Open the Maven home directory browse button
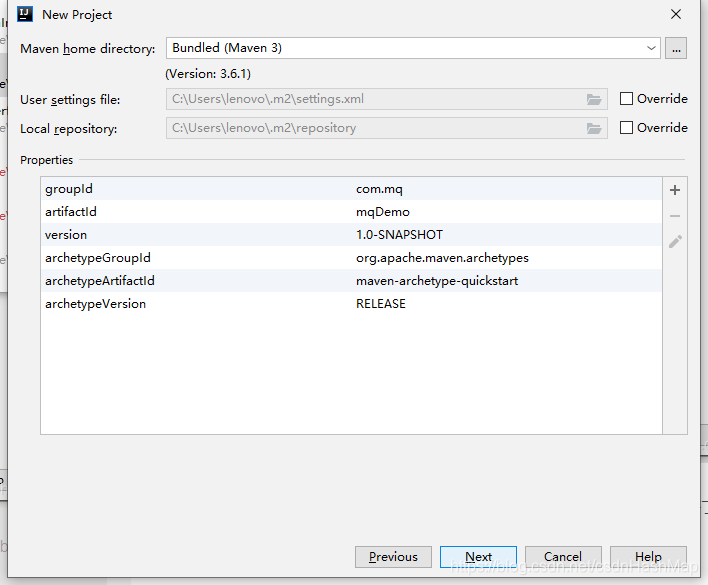 tap(675, 48)
